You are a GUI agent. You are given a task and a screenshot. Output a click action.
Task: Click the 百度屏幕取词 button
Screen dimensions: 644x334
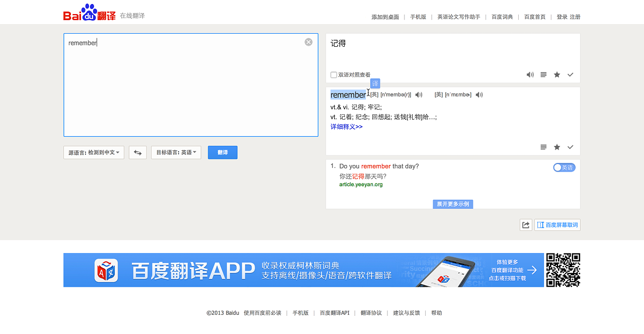(557, 225)
